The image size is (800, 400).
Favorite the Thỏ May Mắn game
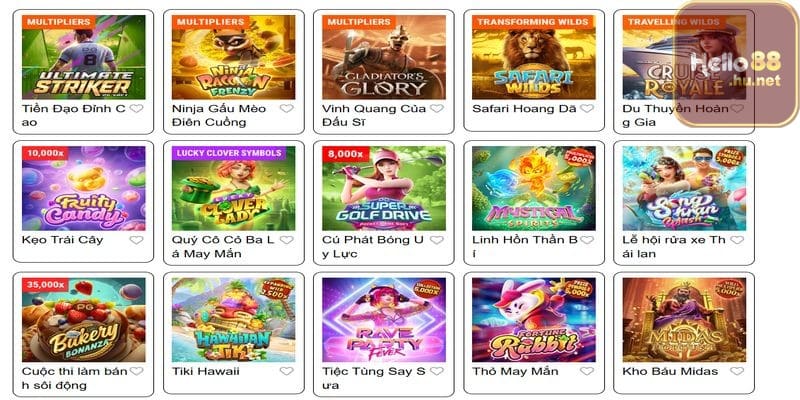(587, 371)
